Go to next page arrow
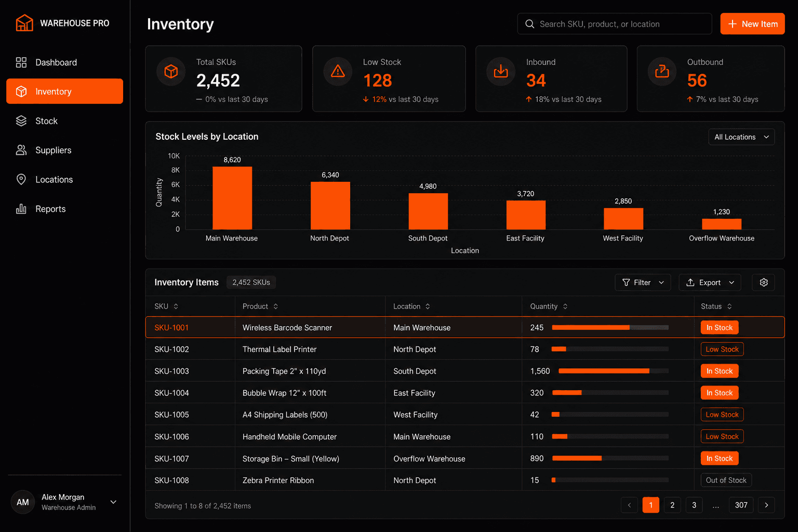 tap(766, 506)
